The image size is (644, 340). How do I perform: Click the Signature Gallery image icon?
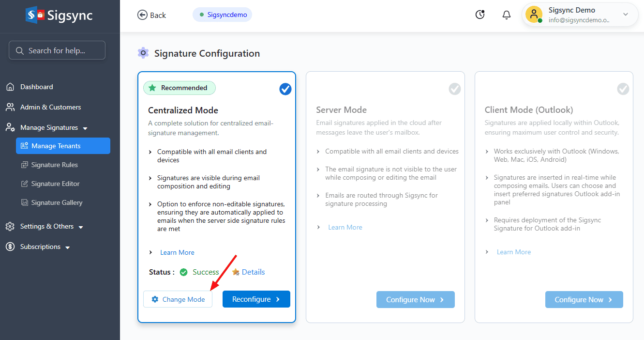click(x=25, y=203)
